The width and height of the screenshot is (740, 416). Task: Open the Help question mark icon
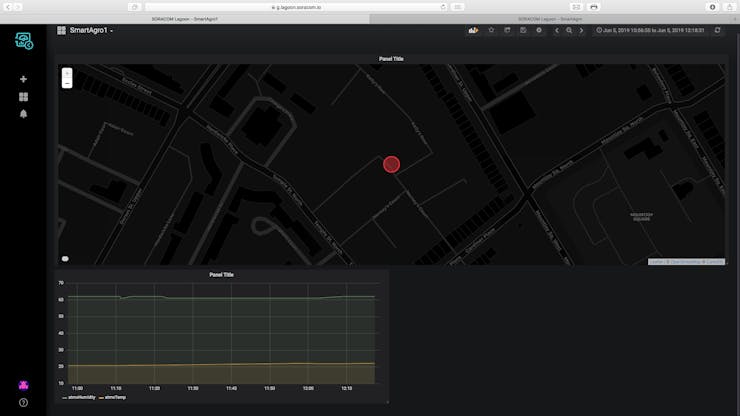[x=23, y=402]
